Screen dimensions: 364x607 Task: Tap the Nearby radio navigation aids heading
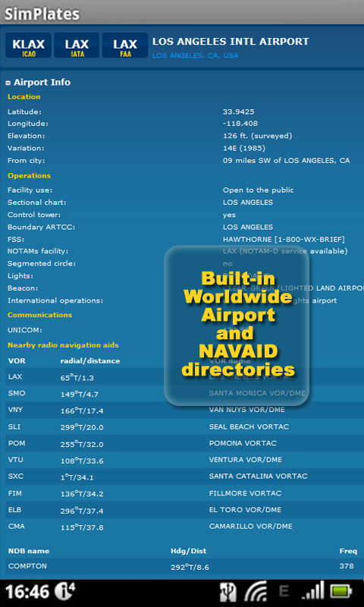pyautogui.click(x=63, y=345)
